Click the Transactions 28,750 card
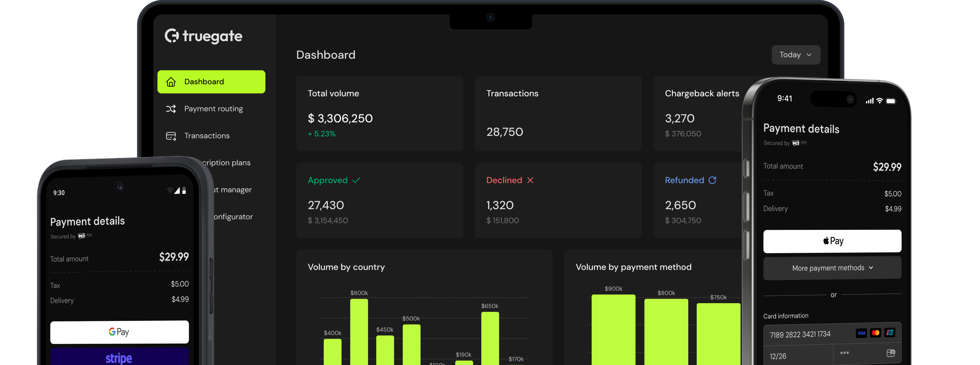Viewport: 980px width, 365px height. pos(558,114)
